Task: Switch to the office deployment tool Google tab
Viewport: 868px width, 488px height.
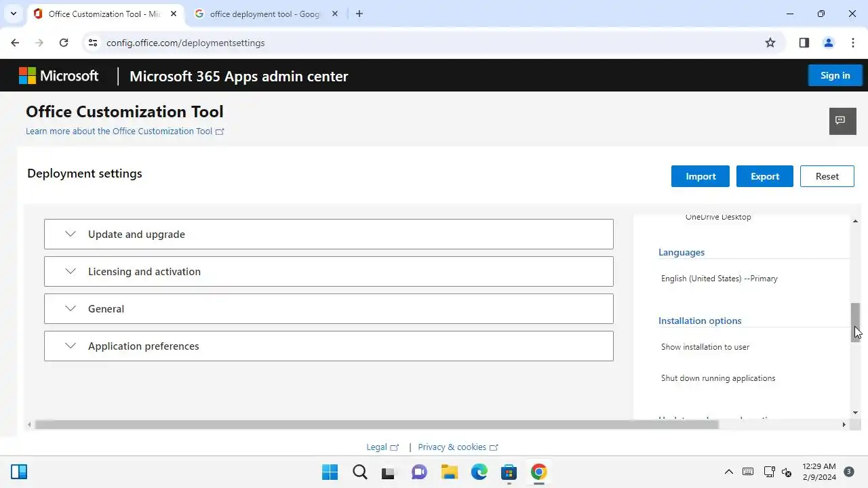Action: point(266,14)
